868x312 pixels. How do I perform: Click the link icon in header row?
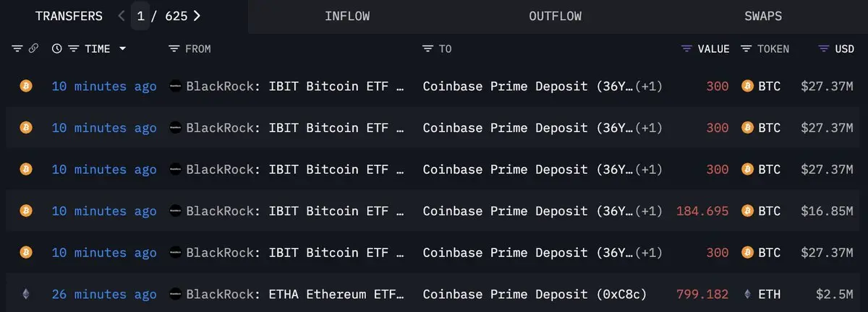(33, 48)
